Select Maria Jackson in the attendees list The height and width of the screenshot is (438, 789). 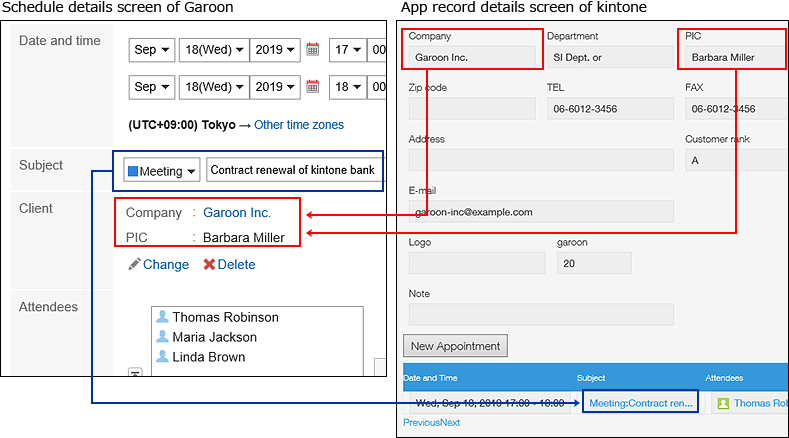coord(214,337)
